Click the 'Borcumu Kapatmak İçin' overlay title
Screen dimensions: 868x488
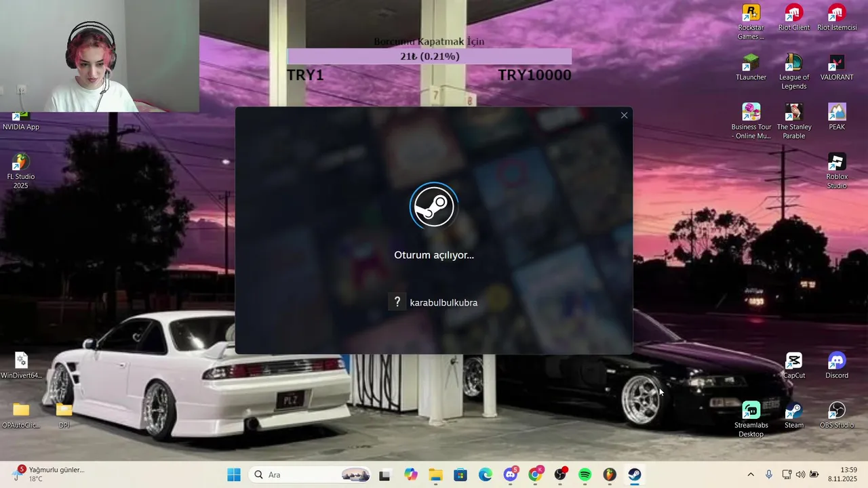[429, 41]
